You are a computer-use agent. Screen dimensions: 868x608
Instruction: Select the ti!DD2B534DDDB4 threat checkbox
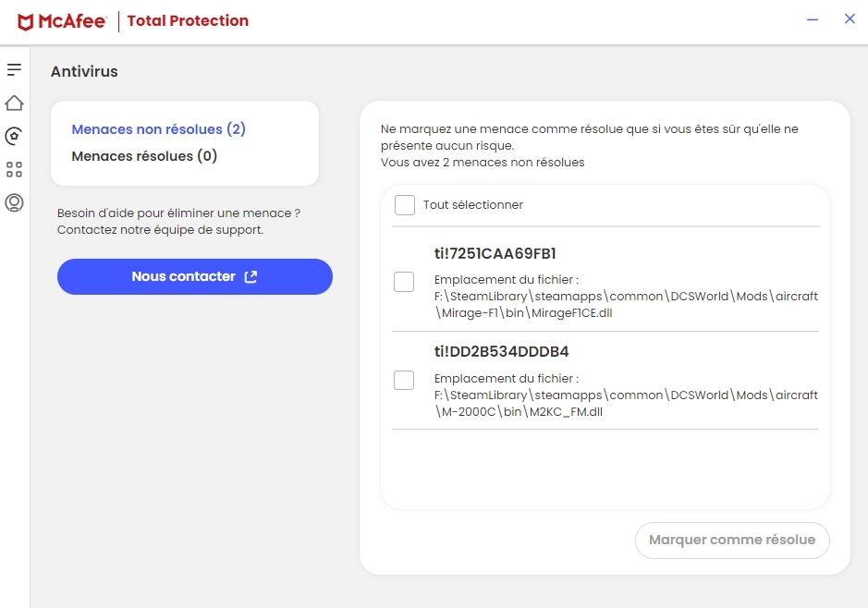(x=404, y=380)
